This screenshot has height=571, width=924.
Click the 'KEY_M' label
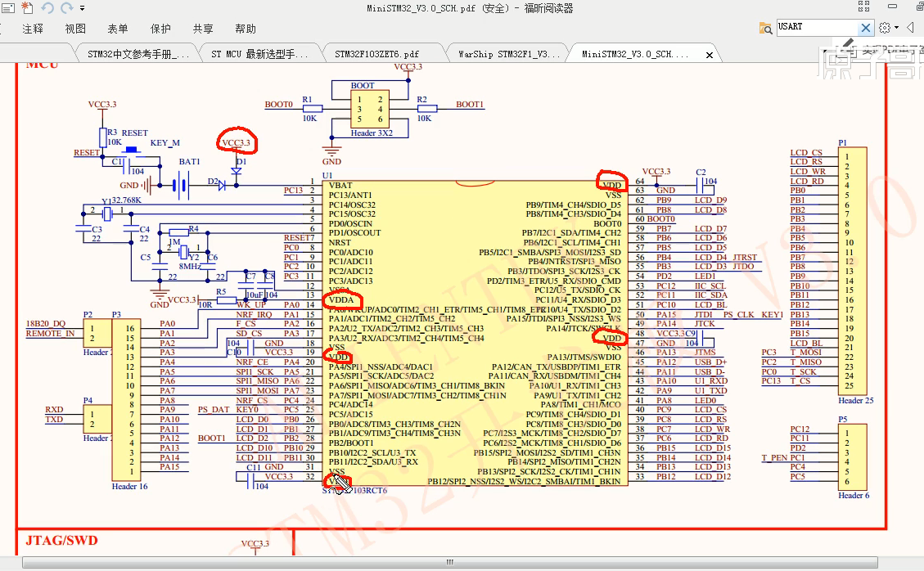pyautogui.click(x=165, y=142)
